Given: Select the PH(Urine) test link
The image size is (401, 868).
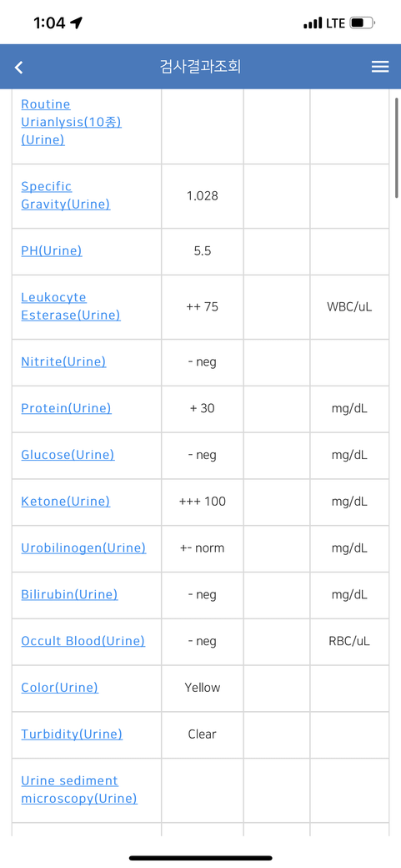Looking at the screenshot, I should coord(52,250).
